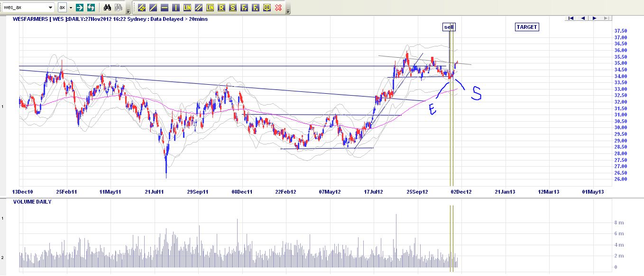Select the S support line tool

pyautogui.click(x=233, y=8)
